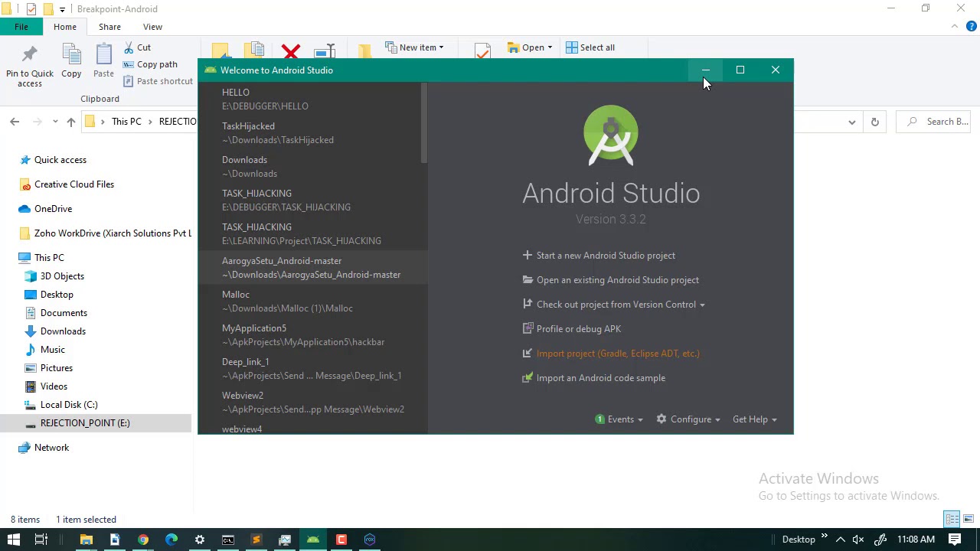Open AarogyaSetu_Android-master recent project
Screen dimensions: 980x551
point(312,267)
